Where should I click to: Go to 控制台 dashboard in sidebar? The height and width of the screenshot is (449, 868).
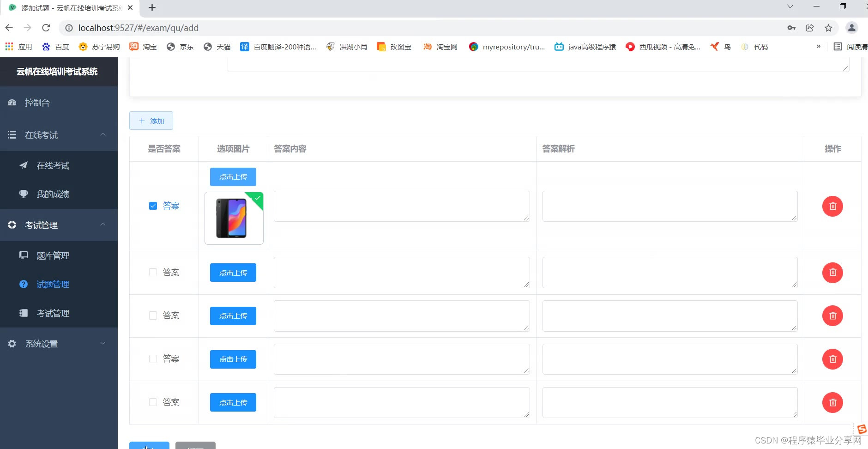[x=59, y=103]
